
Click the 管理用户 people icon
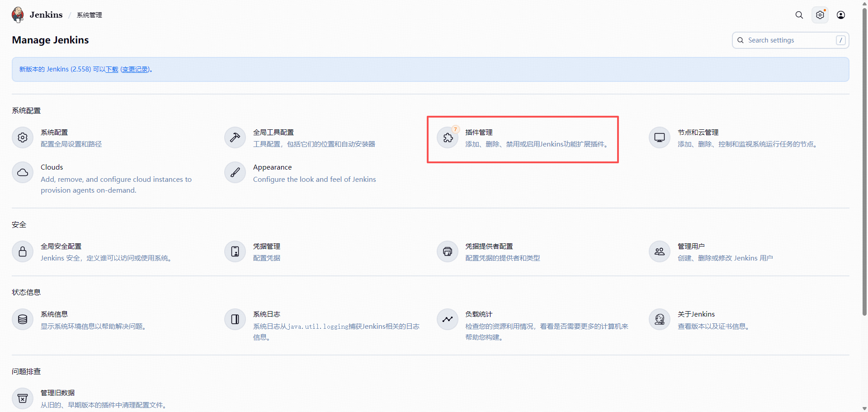click(660, 251)
